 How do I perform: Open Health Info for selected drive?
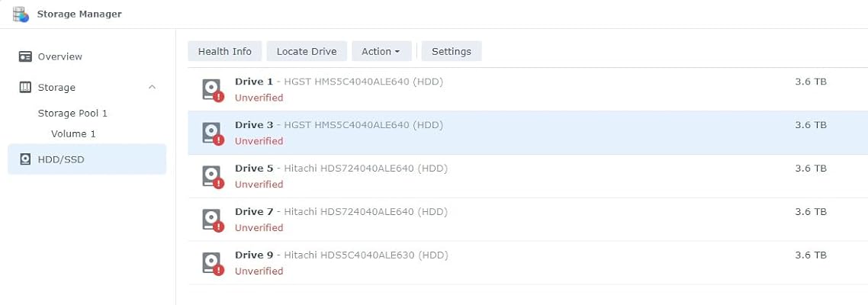[x=224, y=51]
